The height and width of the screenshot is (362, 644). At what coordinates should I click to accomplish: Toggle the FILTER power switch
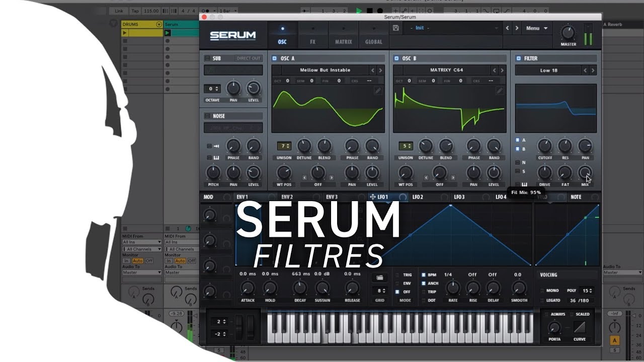pyautogui.click(x=518, y=58)
